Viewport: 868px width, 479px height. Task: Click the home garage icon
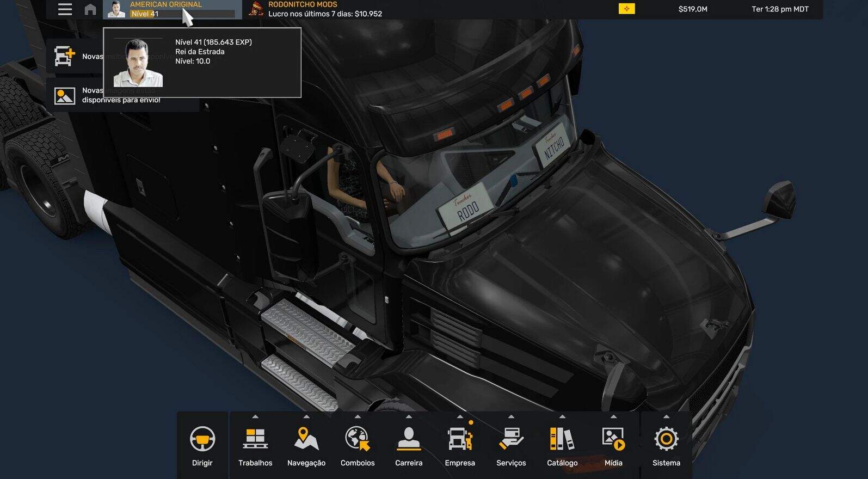click(x=90, y=9)
